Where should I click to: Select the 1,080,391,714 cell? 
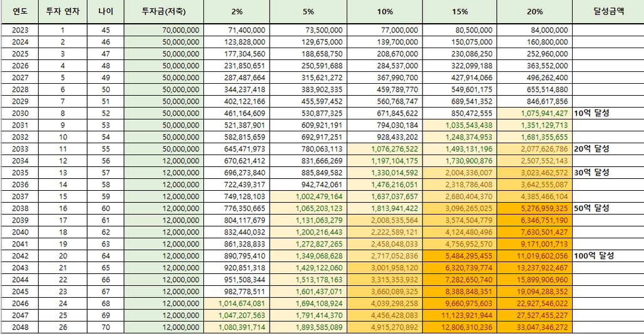pyautogui.click(x=237, y=328)
